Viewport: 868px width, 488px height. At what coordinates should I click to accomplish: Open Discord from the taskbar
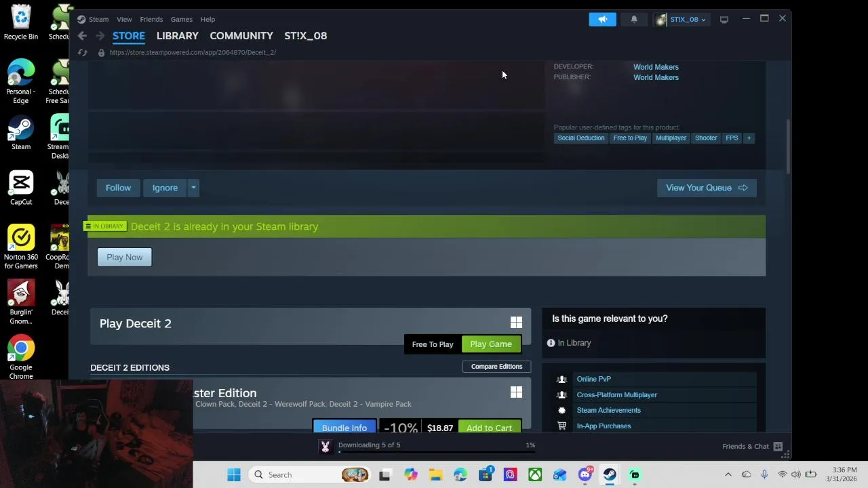click(585, 474)
